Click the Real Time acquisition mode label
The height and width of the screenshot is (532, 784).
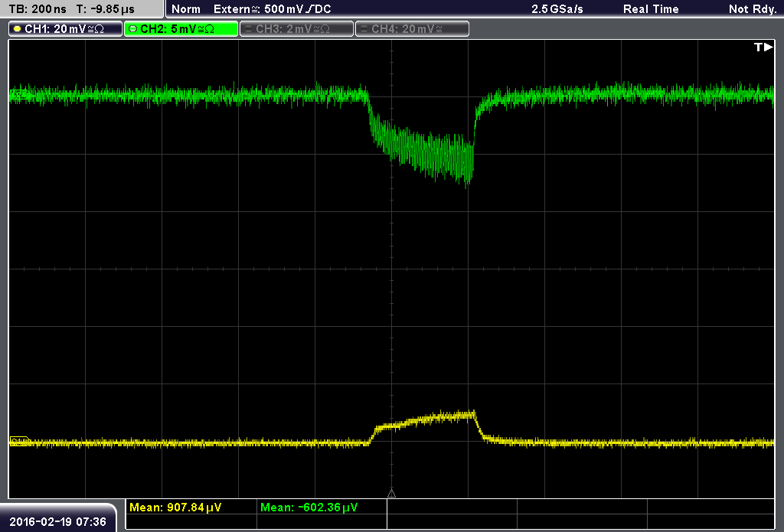pos(651,9)
